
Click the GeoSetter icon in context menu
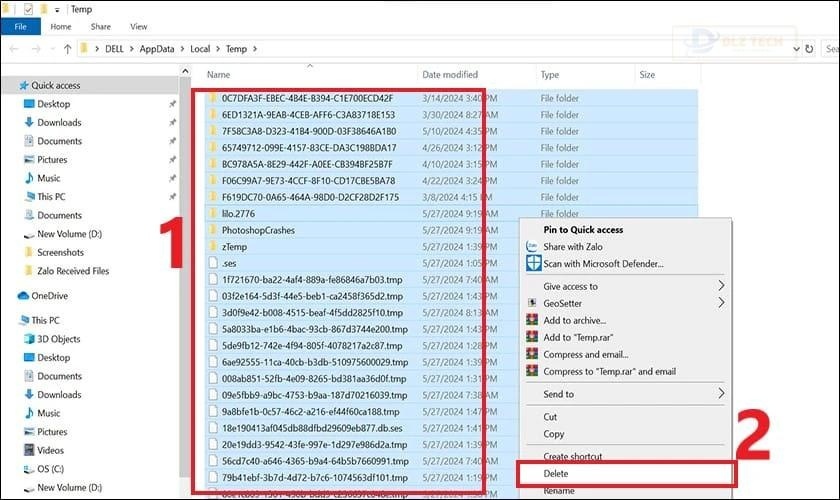(x=532, y=303)
